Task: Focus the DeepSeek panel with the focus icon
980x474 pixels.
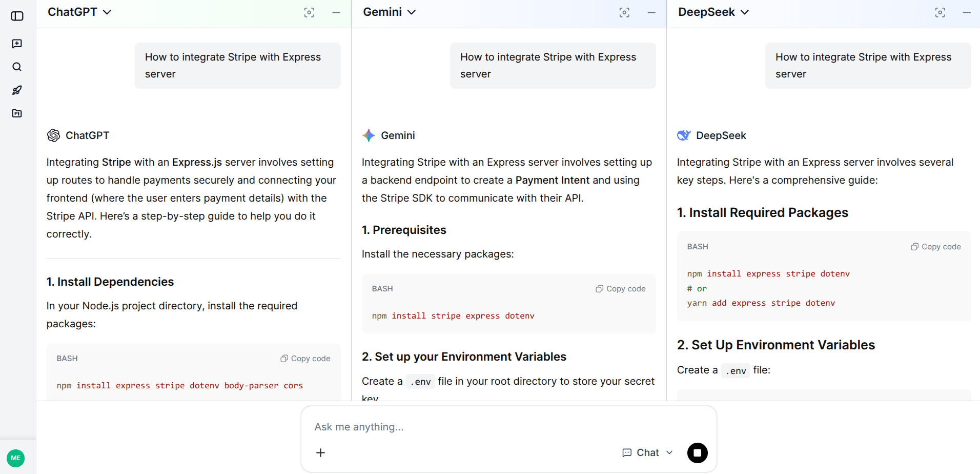Action: pyautogui.click(x=940, y=12)
